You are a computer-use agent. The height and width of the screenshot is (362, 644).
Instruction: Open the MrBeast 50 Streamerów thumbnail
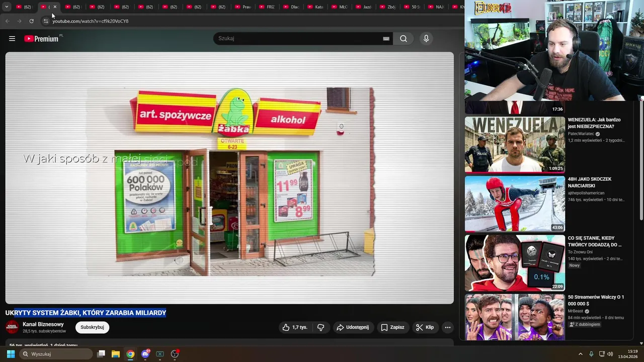[515, 317]
